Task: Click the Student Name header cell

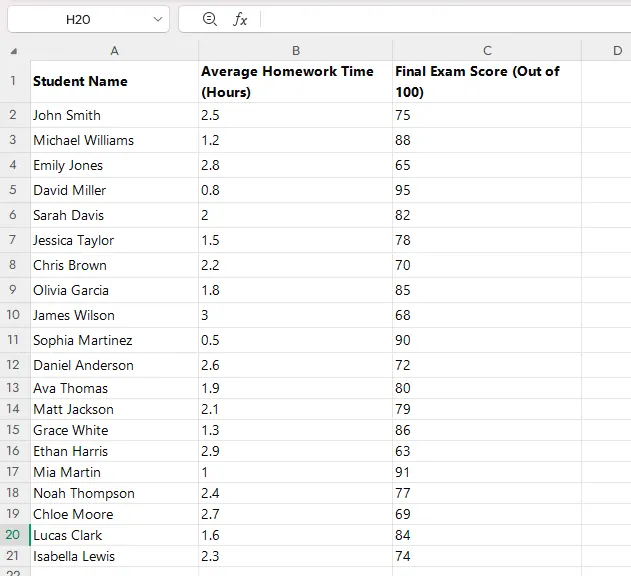Action: point(114,81)
